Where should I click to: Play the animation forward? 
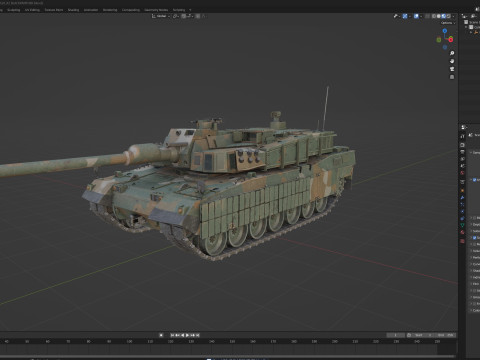[187, 335]
